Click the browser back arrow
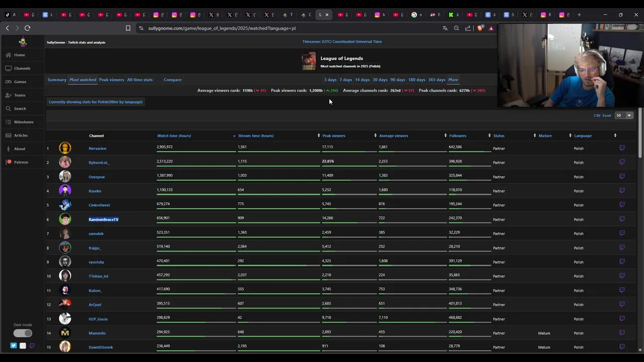This screenshot has width=644, height=362. click(8, 28)
